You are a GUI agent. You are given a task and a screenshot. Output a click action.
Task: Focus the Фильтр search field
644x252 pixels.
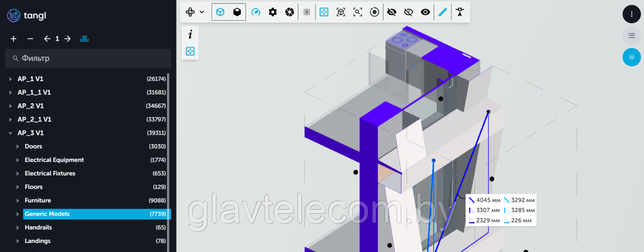[x=88, y=58]
